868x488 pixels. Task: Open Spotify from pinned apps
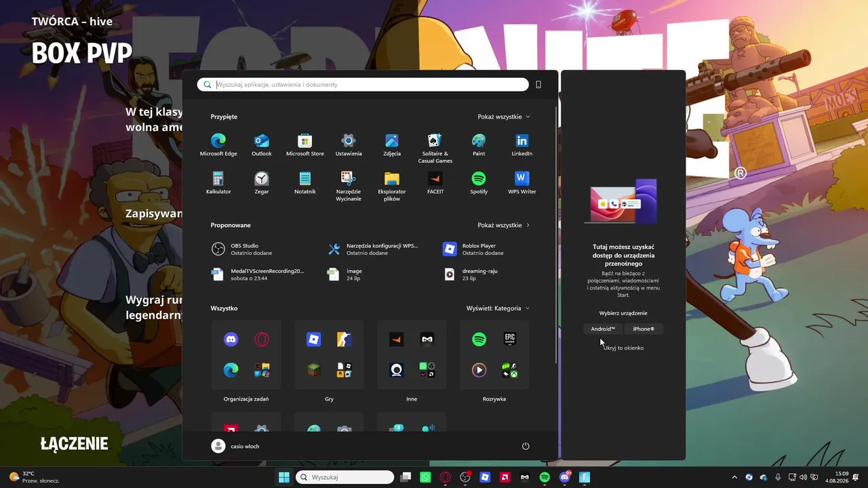tap(479, 183)
